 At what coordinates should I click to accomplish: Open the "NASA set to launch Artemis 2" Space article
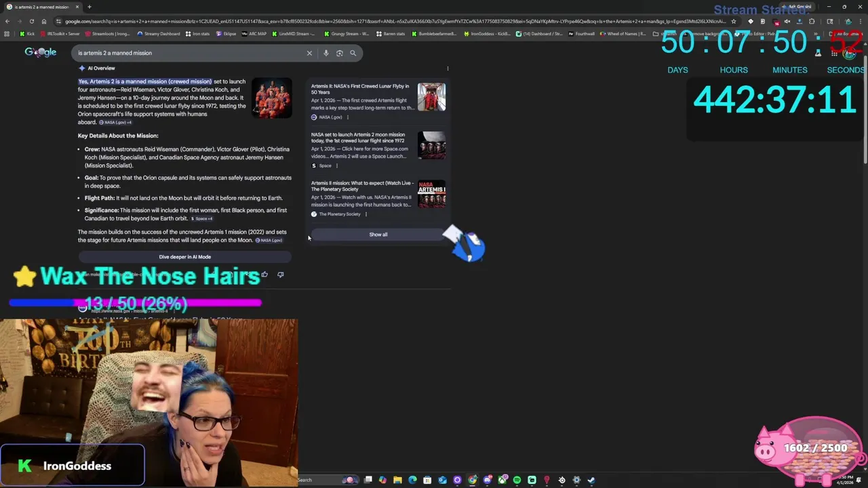tap(358, 138)
